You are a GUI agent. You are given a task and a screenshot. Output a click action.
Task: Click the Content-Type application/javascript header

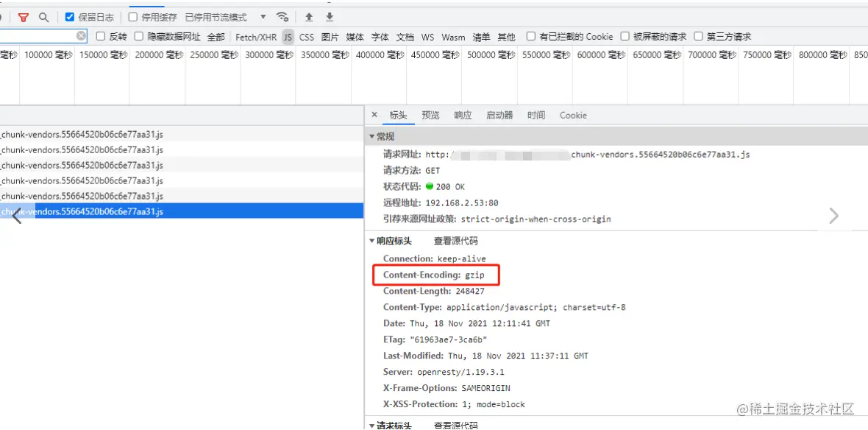(x=505, y=307)
